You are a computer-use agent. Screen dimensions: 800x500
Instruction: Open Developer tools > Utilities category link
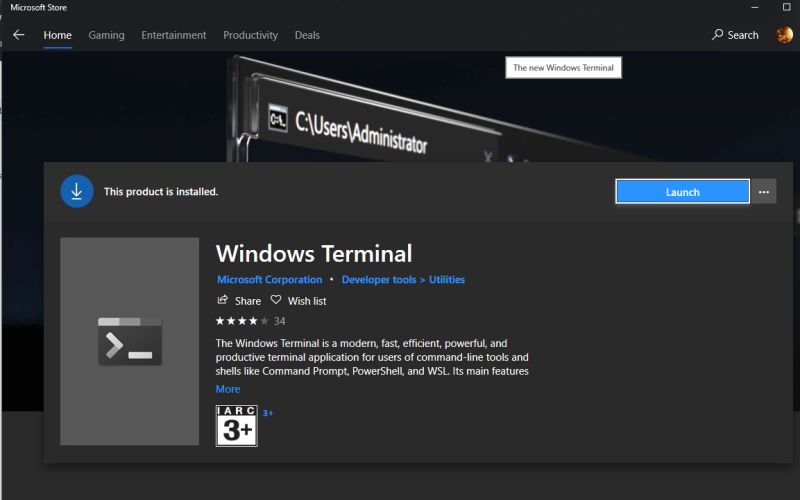tap(403, 280)
